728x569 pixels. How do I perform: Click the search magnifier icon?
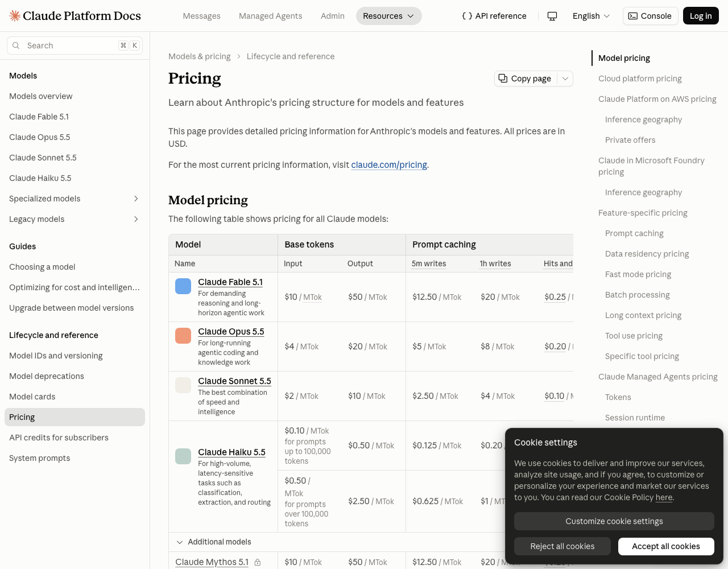pos(16,46)
